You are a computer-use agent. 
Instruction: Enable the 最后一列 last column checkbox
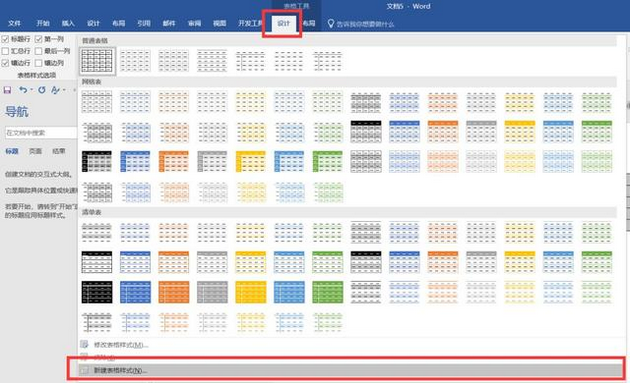pyautogui.click(x=39, y=51)
